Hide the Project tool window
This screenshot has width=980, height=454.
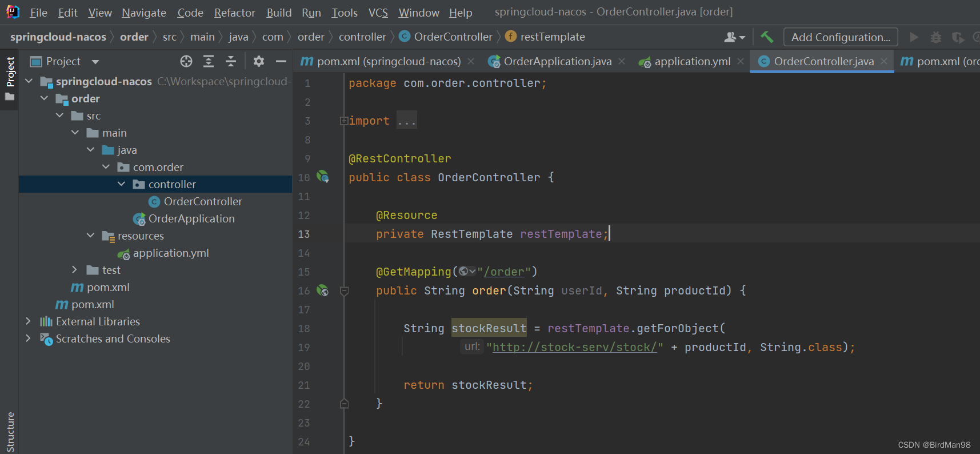(x=281, y=61)
